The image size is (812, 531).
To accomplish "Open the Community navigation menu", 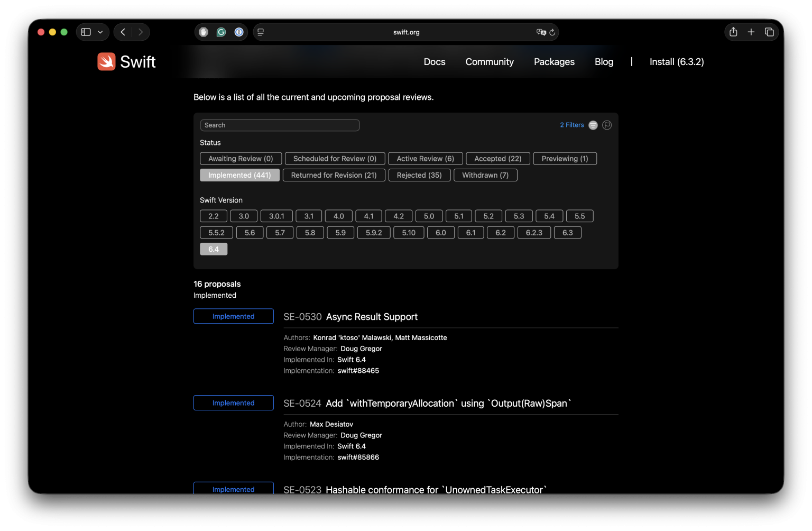I will point(490,62).
